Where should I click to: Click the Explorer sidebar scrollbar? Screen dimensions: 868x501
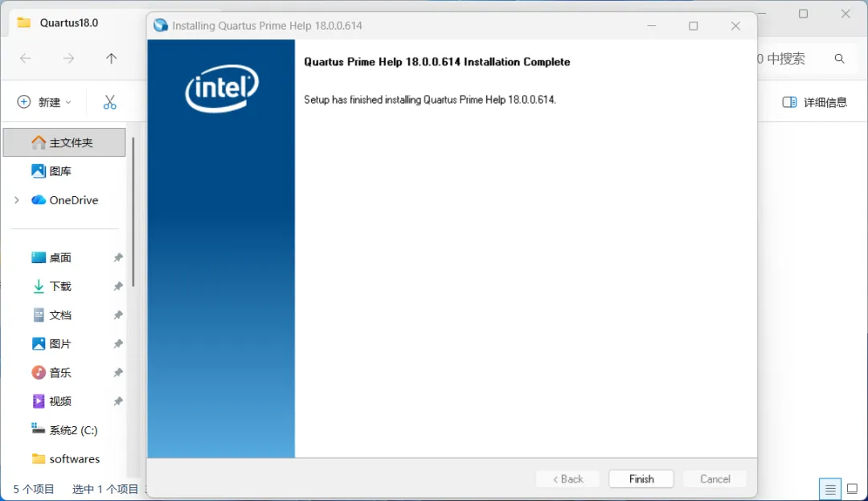click(x=133, y=212)
